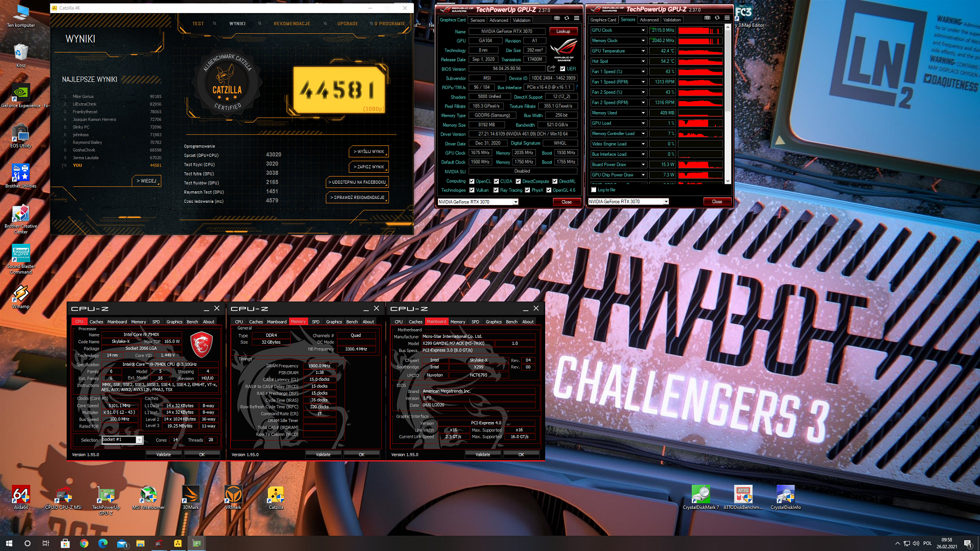Click WYŚLIJ WYNIK button in Catzilla
The height and width of the screenshot is (551, 980).
pos(369,151)
